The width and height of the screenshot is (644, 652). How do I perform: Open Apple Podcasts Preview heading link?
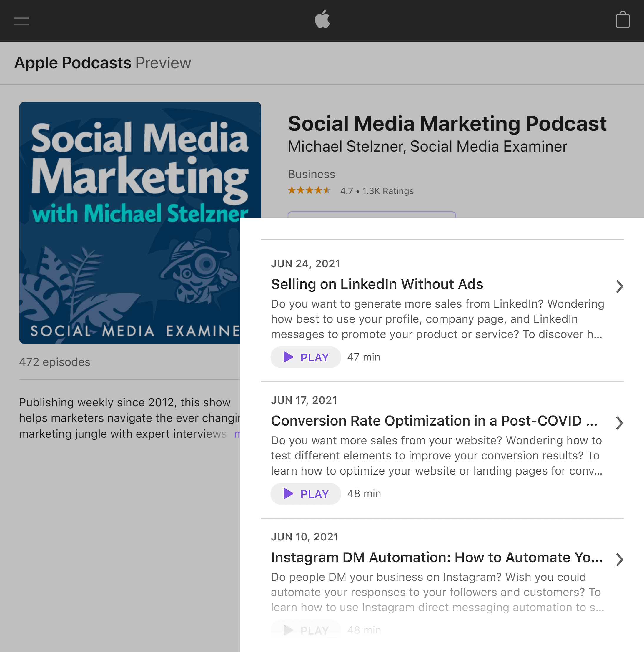(103, 63)
